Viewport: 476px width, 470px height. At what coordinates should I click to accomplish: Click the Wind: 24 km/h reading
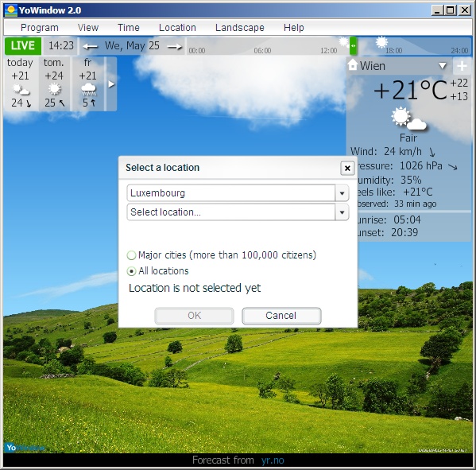click(x=386, y=151)
